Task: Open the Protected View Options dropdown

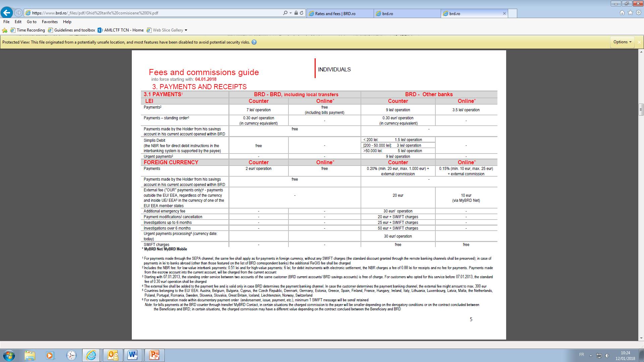Action: pos(622,42)
